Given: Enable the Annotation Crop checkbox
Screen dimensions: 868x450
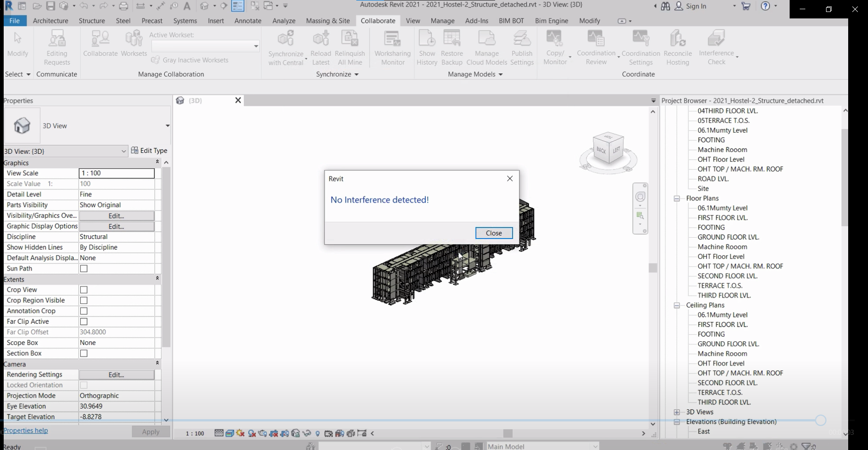Looking at the screenshot, I should point(84,311).
